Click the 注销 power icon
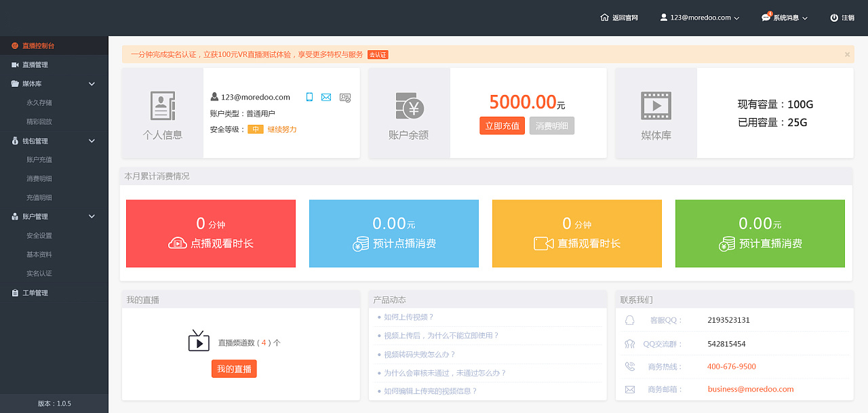The image size is (868, 413). [x=834, y=18]
